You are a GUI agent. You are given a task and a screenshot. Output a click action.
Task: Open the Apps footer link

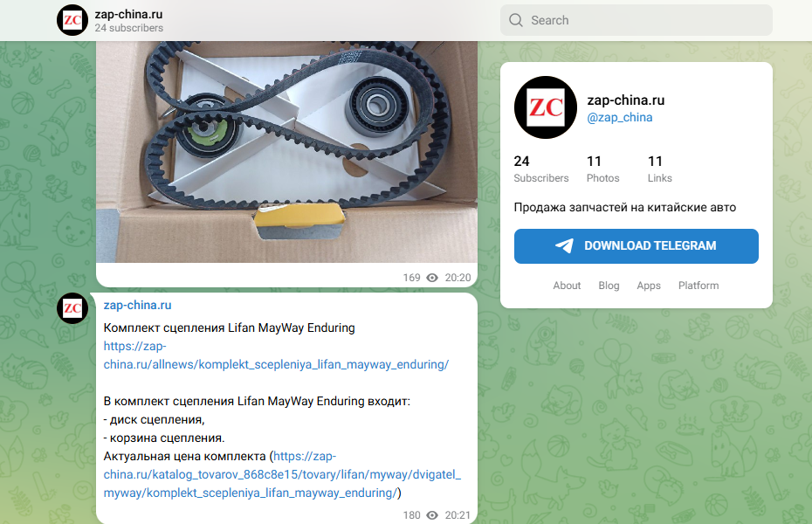coord(649,286)
